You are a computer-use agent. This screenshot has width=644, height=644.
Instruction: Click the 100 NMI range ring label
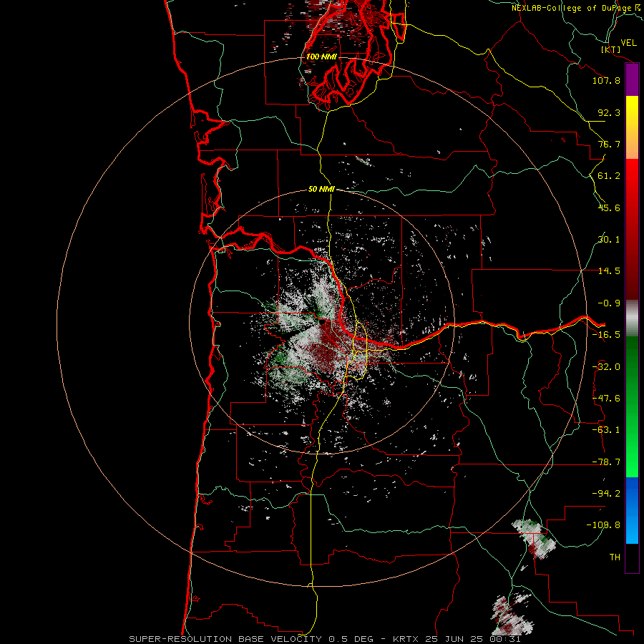click(321, 57)
